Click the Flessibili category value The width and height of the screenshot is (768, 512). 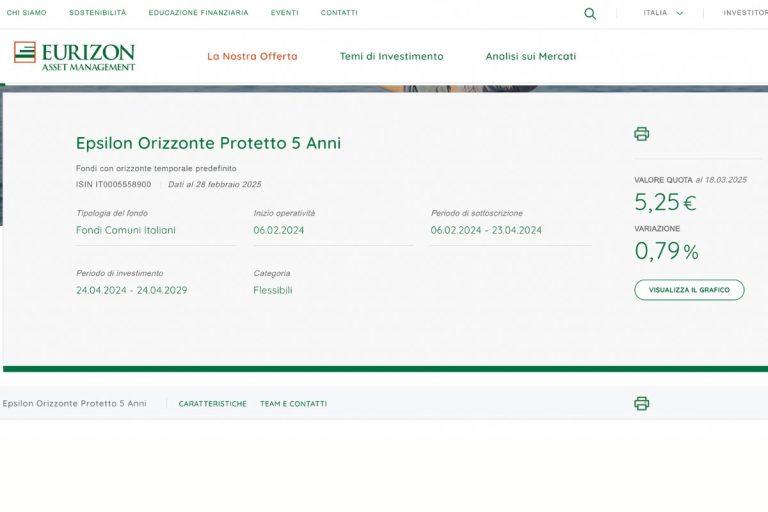click(273, 290)
